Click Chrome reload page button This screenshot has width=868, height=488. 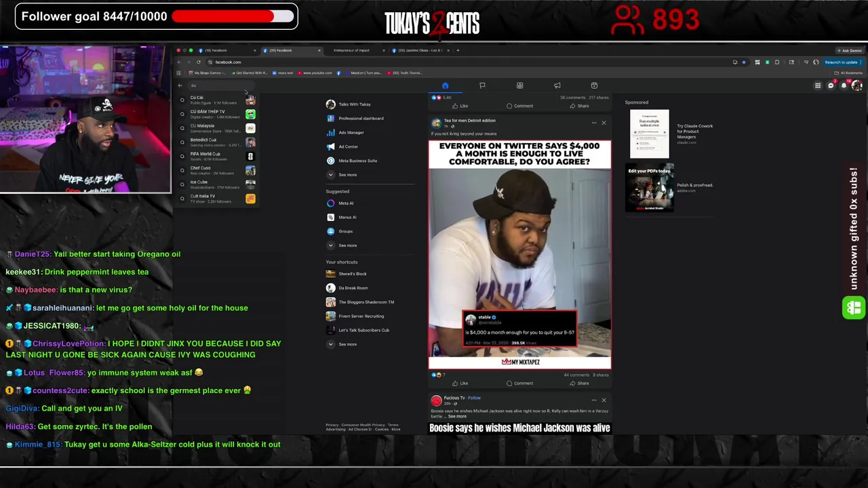(199, 62)
